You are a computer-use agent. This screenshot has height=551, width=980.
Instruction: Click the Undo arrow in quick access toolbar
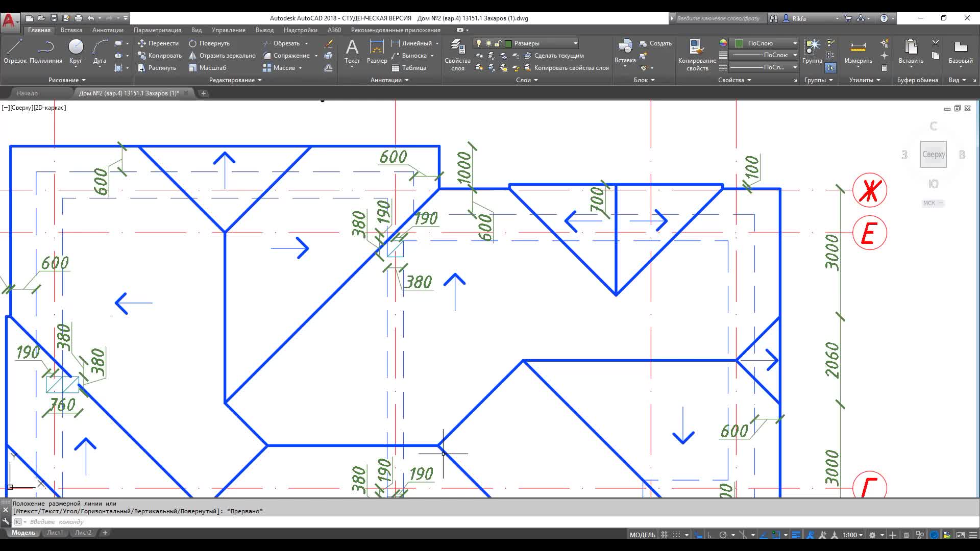[91, 18]
